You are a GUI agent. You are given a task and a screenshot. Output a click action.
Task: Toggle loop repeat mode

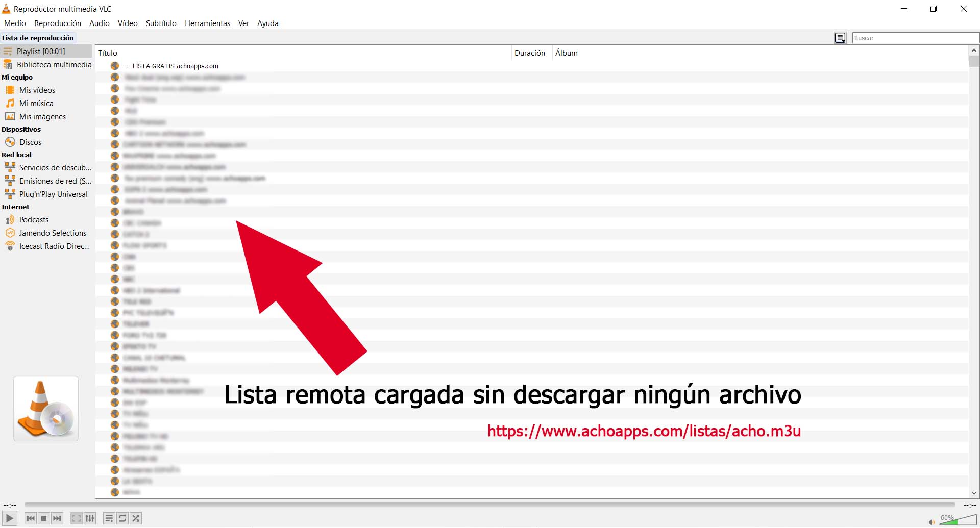pos(122,518)
